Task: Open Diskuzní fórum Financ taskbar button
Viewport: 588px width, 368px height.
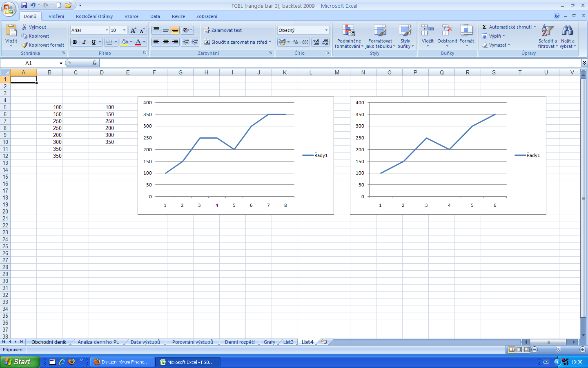Action: point(122,362)
